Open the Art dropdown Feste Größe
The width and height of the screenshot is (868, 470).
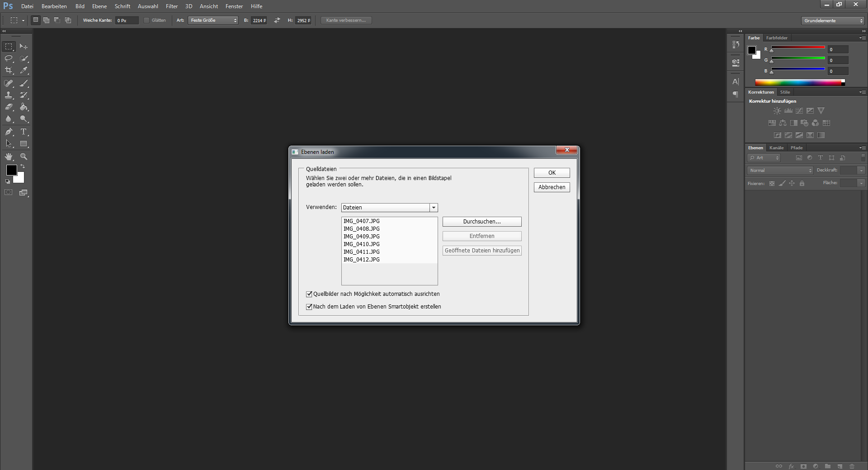pyautogui.click(x=213, y=20)
